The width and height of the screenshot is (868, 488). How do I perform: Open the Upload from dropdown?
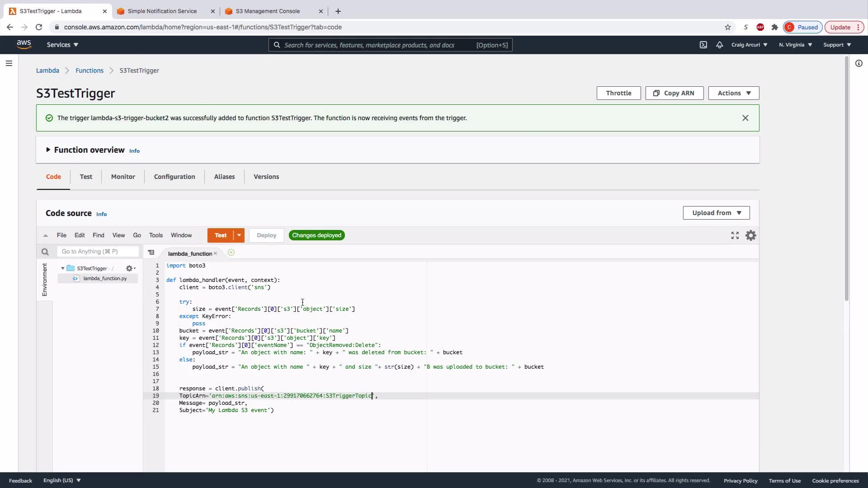coord(716,213)
